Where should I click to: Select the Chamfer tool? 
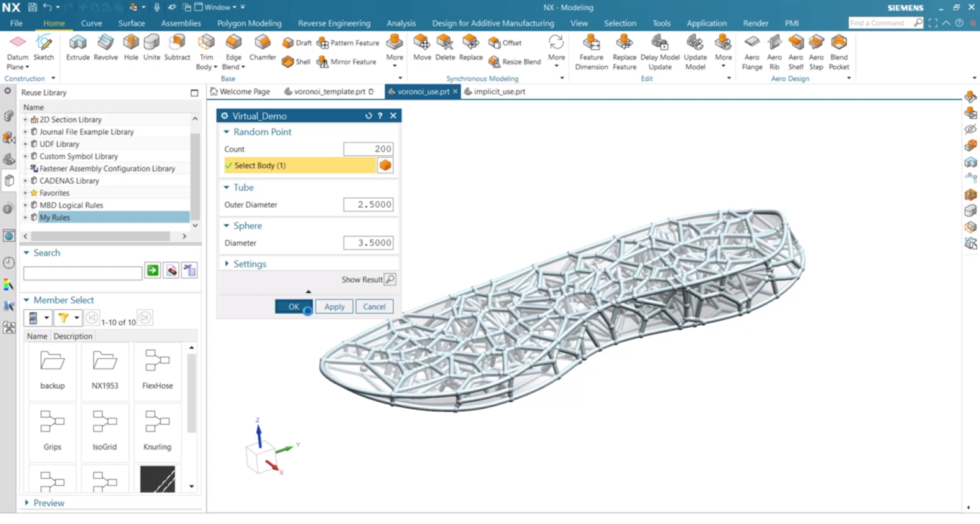262,48
